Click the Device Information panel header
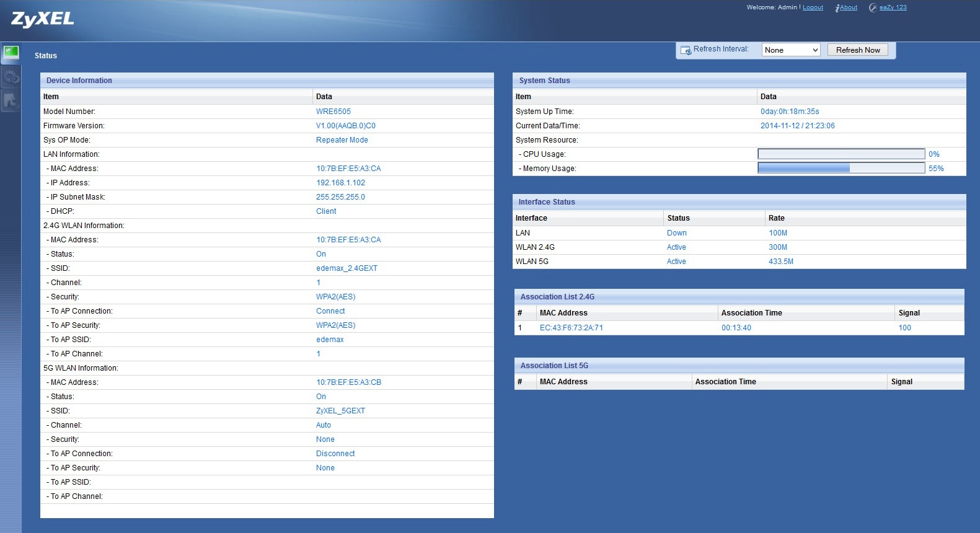980x533 pixels. 267,81
